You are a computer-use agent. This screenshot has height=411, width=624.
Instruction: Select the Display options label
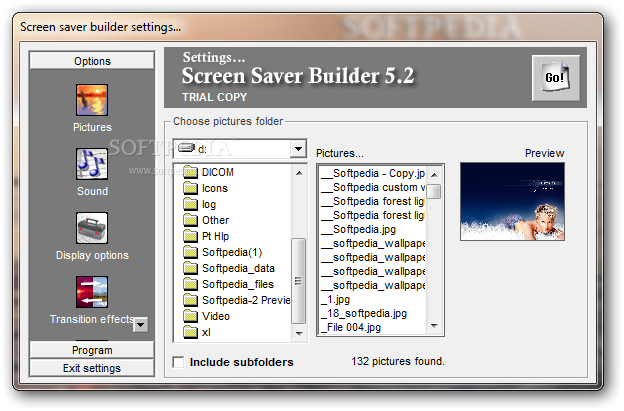tap(92, 255)
